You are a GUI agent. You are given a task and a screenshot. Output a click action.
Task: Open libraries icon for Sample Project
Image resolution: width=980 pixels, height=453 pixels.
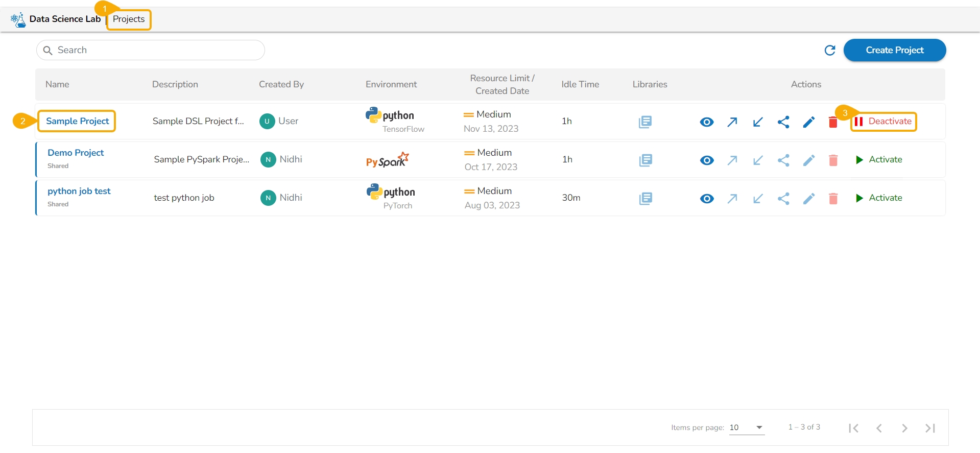tap(645, 122)
